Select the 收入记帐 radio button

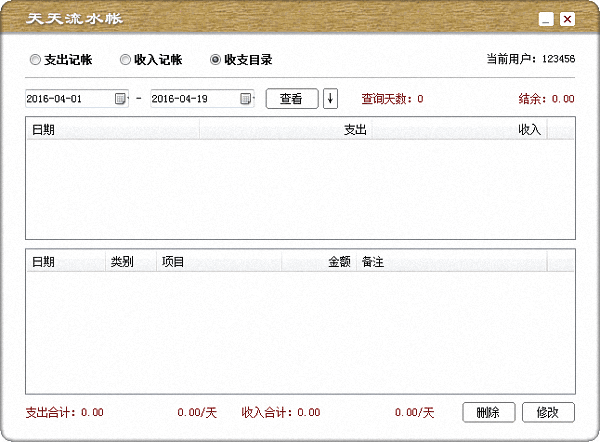point(125,60)
